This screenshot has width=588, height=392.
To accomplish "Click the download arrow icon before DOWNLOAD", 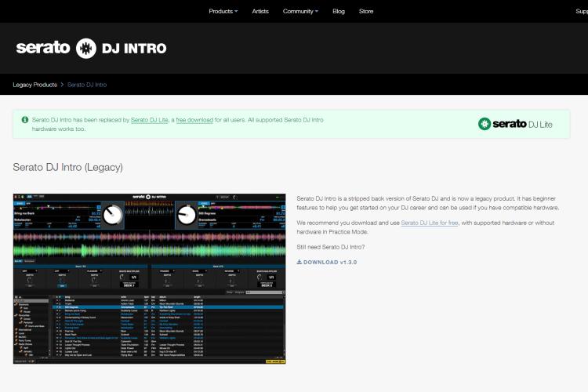I will tap(299, 262).
